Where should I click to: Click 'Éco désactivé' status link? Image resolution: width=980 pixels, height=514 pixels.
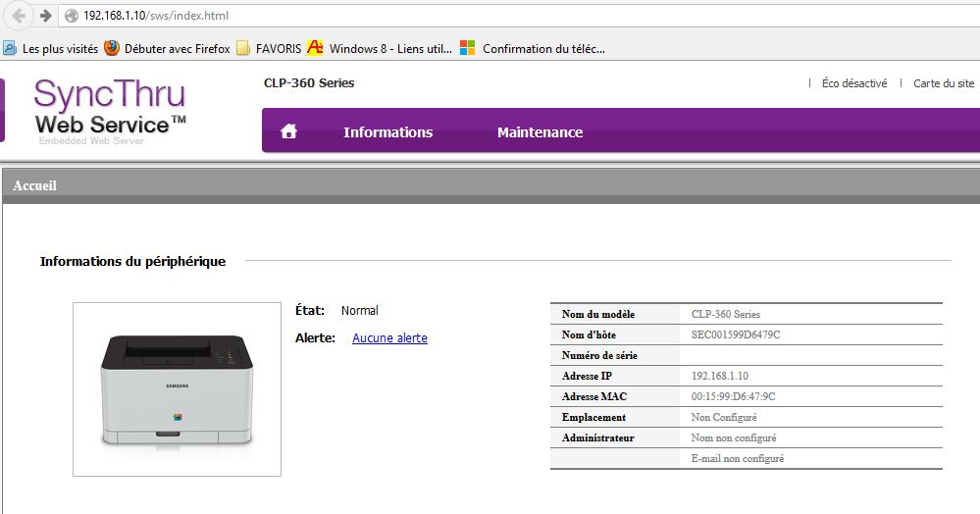point(854,83)
